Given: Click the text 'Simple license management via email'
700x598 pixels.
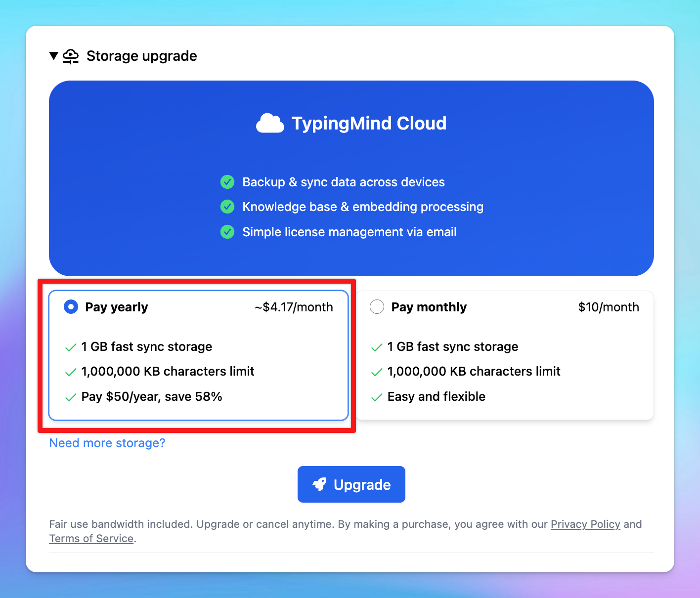Looking at the screenshot, I should (x=350, y=232).
